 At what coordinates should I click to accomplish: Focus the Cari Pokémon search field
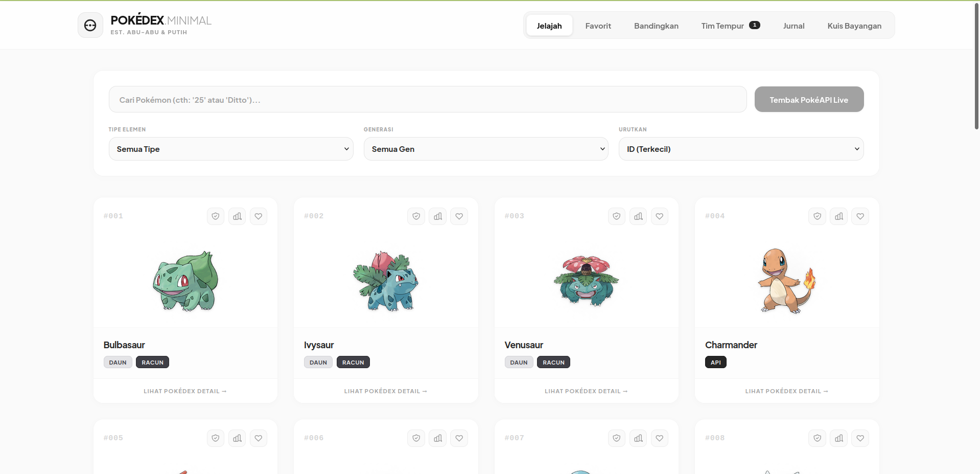click(x=428, y=99)
